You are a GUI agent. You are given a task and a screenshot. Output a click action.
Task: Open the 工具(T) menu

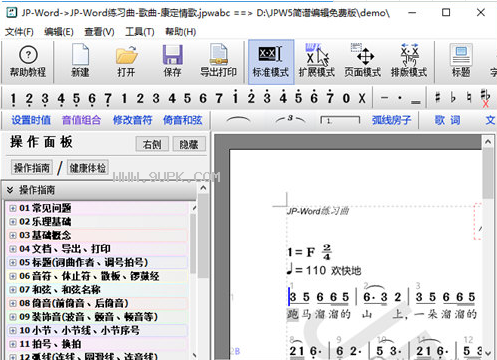tap(140, 32)
